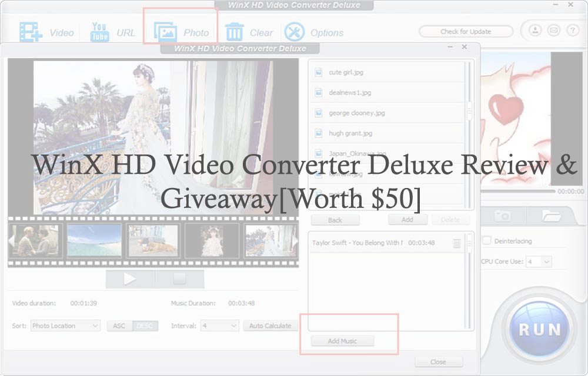This screenshot has height=376, width=588.
Task: Open the Sort Photo Location dropdown
Action: pos(65,326)
